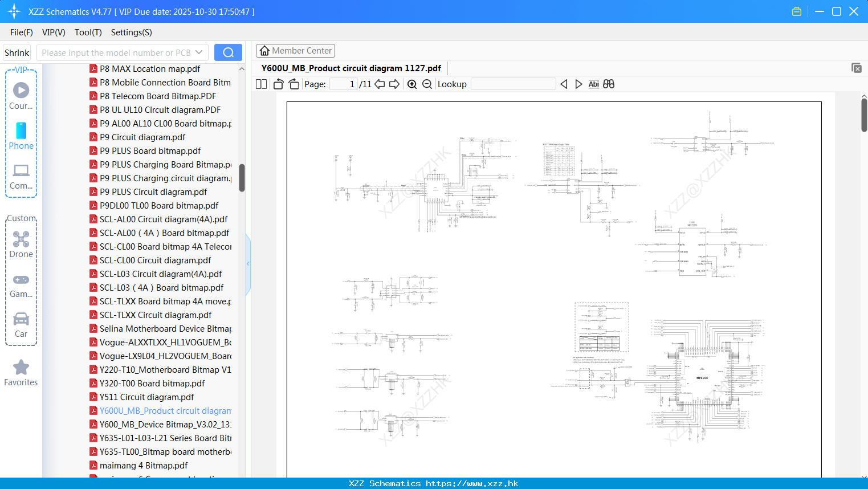Click the blue search button
The width and height of the screenshot is (868, 489).
(228, 52)
